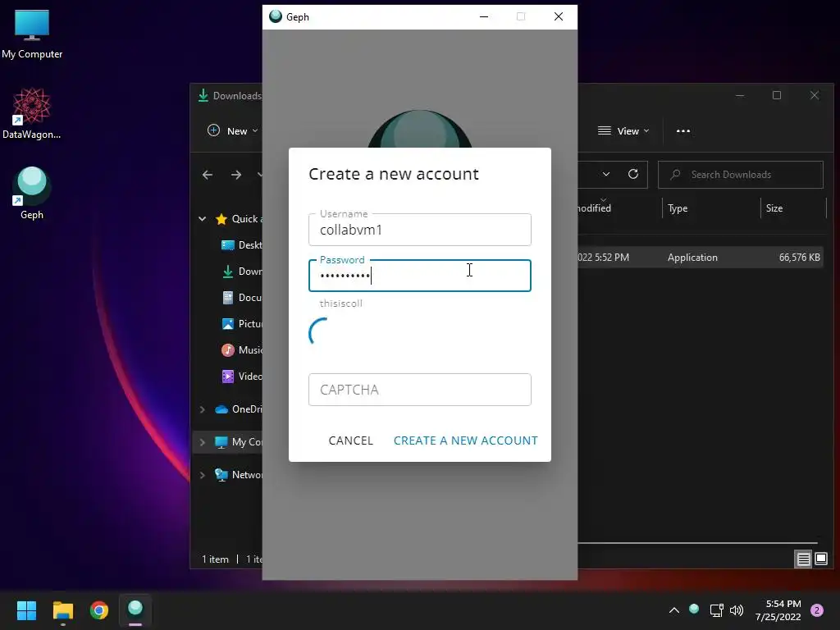Select Documents in the Explorer sidebar
This screenshot has height=630, width=840.
(x=241, y=297)
